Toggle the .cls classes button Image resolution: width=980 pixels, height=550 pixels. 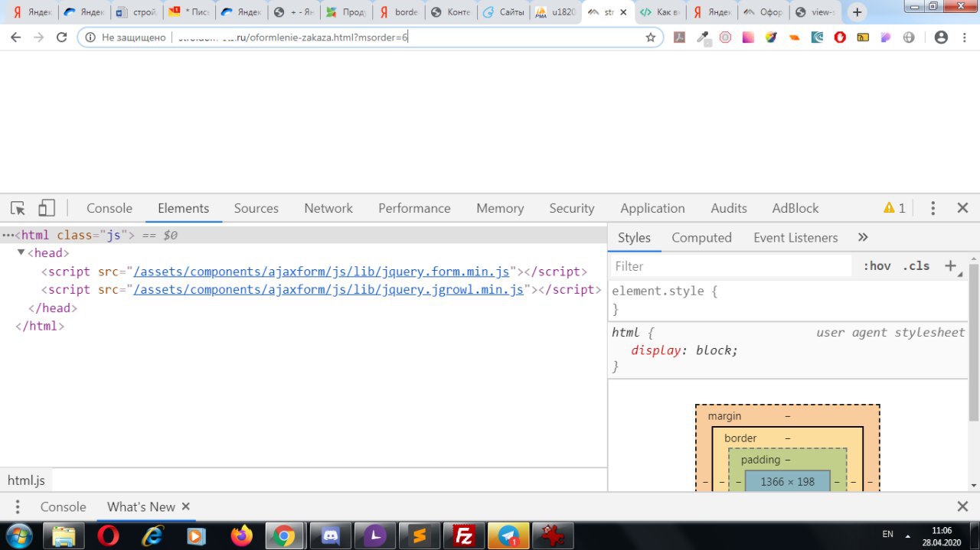(916, 266)
